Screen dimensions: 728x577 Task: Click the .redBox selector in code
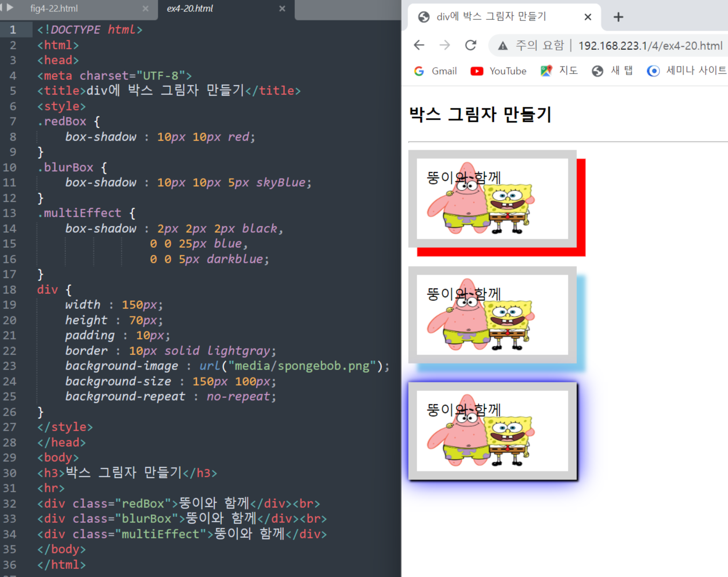pyautogui.click(x=62, y=121)
